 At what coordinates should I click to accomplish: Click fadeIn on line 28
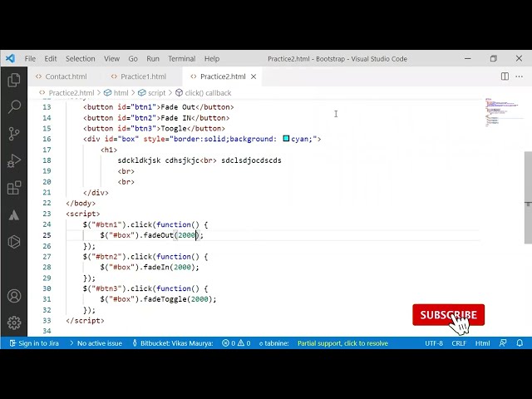click(156, 267)
